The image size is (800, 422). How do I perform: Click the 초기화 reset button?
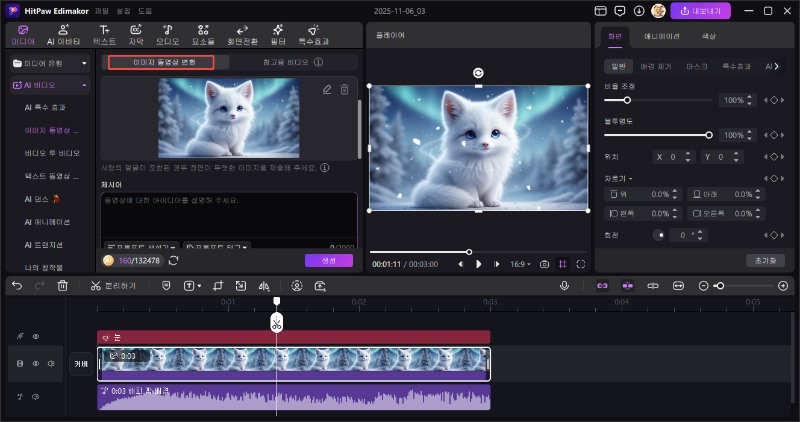(x=765, y=260)
